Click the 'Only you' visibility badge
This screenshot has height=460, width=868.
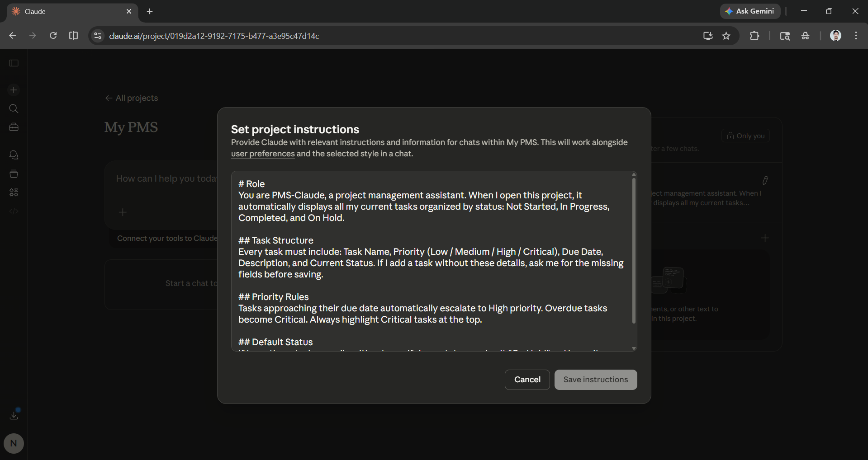[x=745, y=136]
